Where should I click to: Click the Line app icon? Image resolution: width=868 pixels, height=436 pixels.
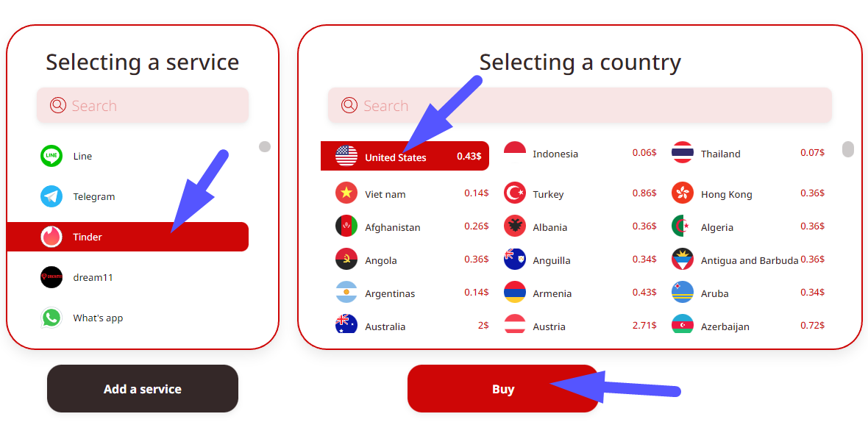[51, 156]
